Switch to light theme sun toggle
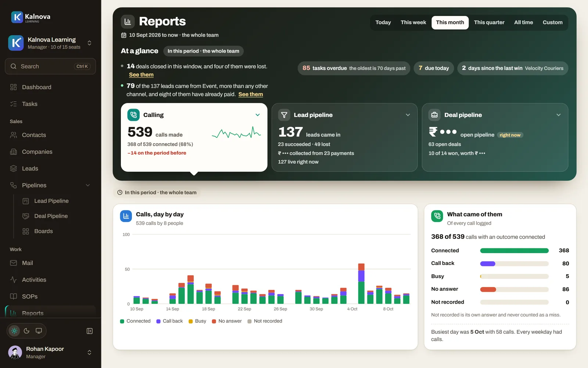The width and height of the screenshot is (588, 368). 14,331
